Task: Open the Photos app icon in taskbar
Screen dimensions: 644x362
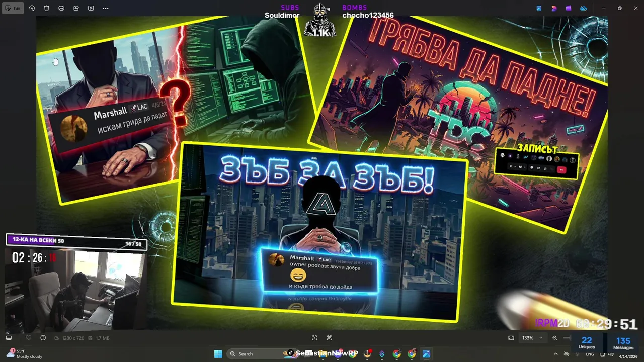Action: [426, 354]
